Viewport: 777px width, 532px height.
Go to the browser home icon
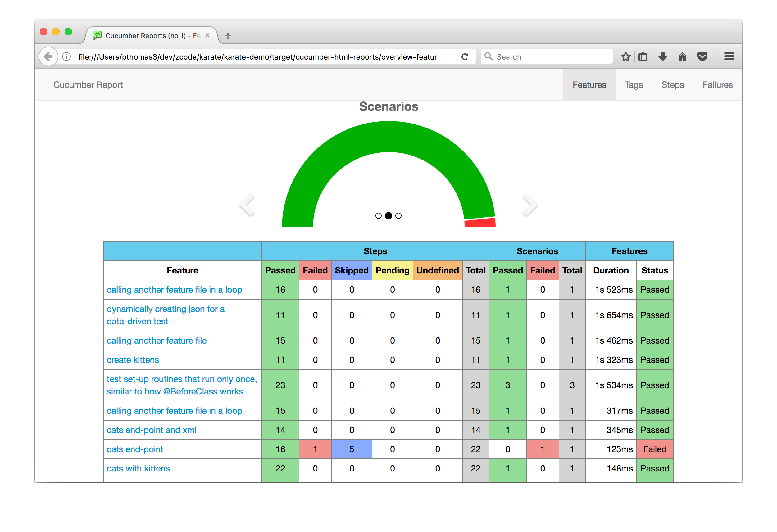(x=682, y=56)
